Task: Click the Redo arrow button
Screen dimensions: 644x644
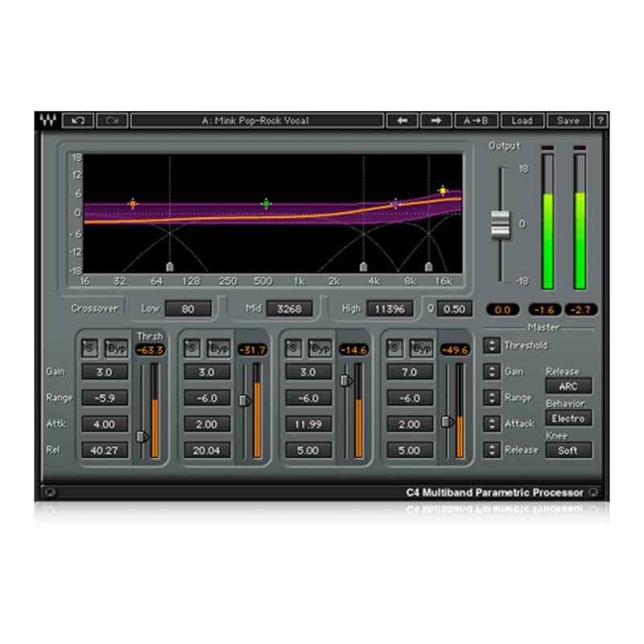Action: click(x=112, y=121)
